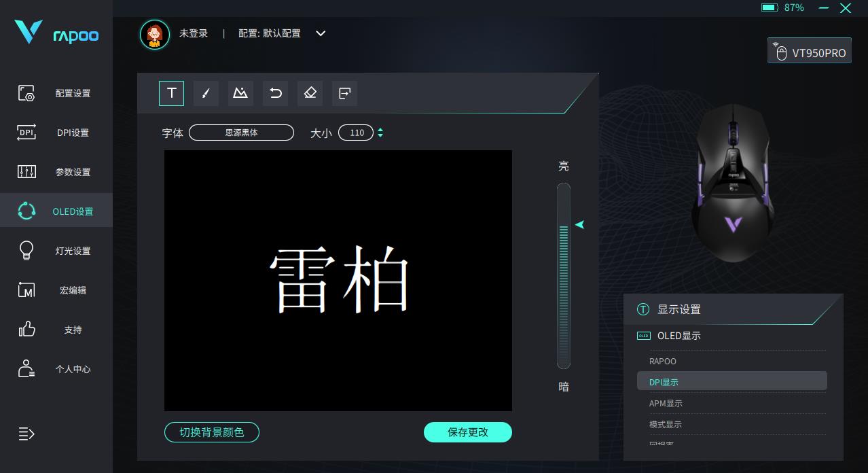Viewport: 868px width, 473px height.
Task: Click the VT950PRO device button
Action: coord(810,51)
